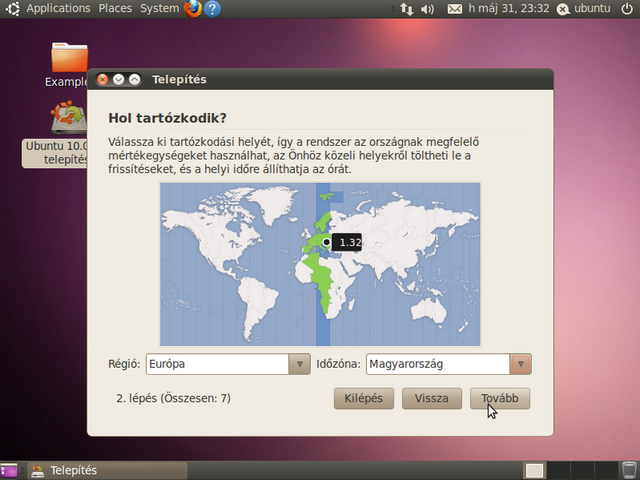Click the selected location marker on map

click(327, 241)
